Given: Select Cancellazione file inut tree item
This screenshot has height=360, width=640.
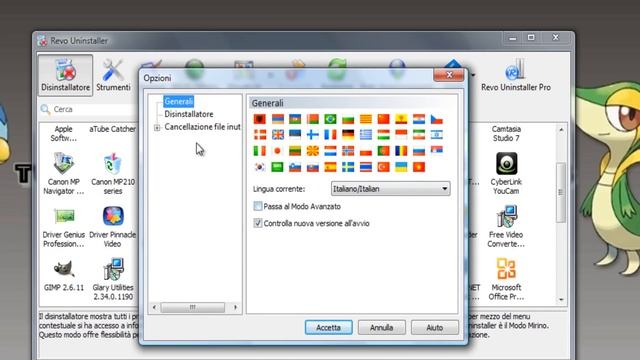Looking at the screenshot, I should tap(202, 127).
